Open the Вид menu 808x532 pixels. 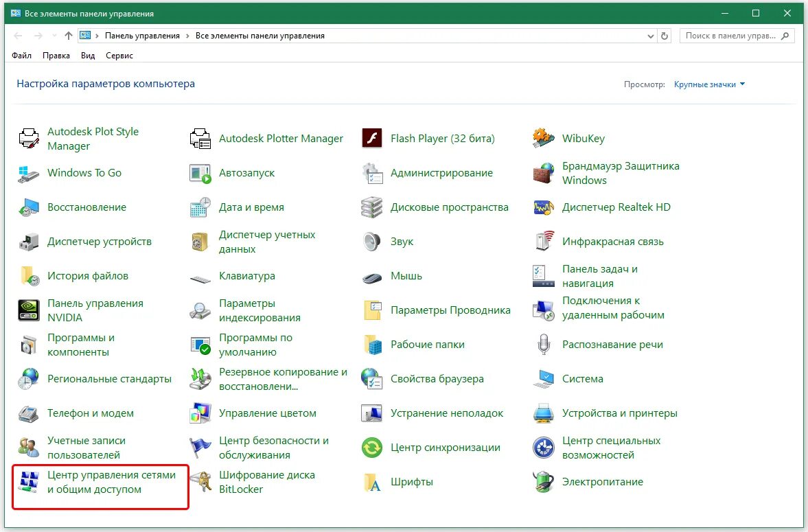pyautogui.click(x=88, y=56)
